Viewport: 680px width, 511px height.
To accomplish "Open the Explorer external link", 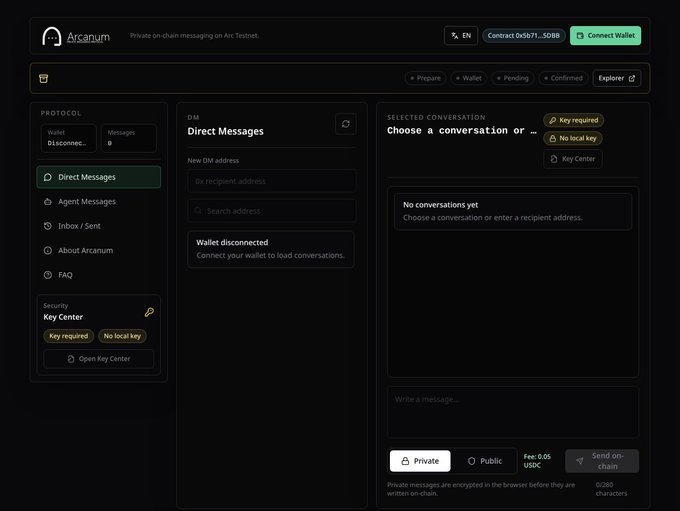I will click(x=616, y=78).
